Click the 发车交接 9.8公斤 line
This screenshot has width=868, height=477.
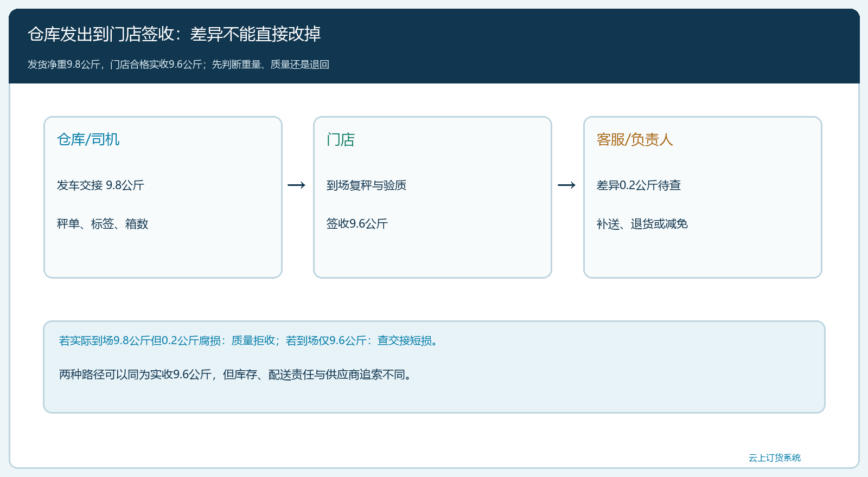[101, 185]
